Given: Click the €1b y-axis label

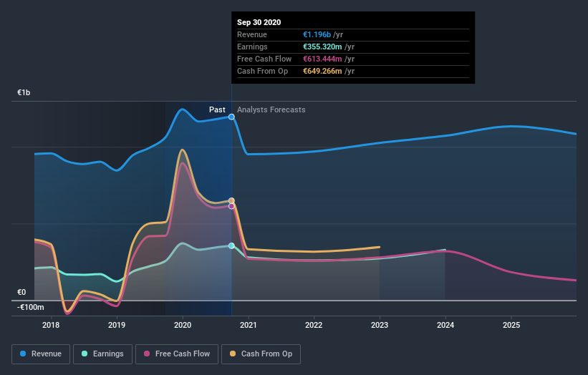Looking at the screenshot, I should [x=24, y=92].
